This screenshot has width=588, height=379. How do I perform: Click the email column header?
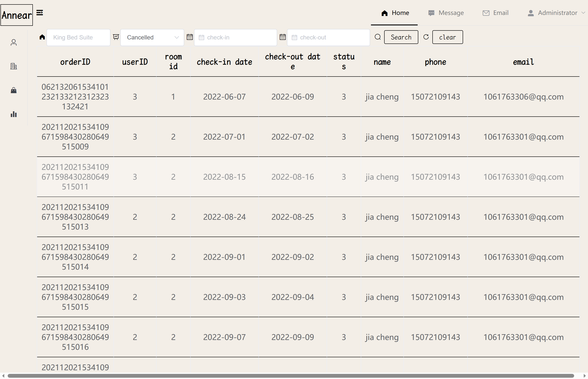(x=523, y=62)
